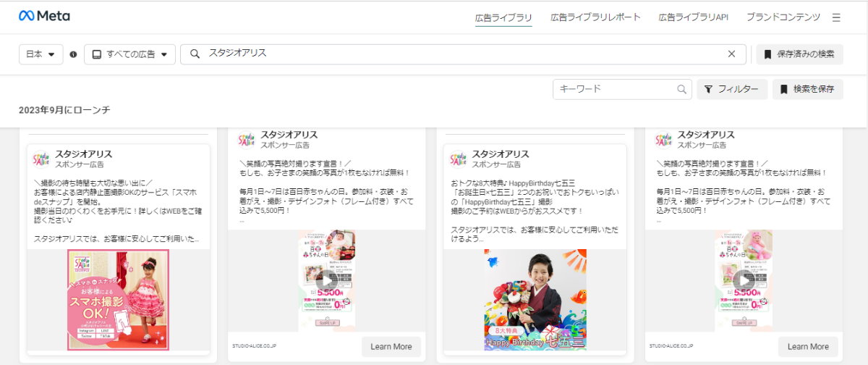The image size is (868, 365).
Task: Open the すべての広告 category dropdown
Action: [129, 54]
